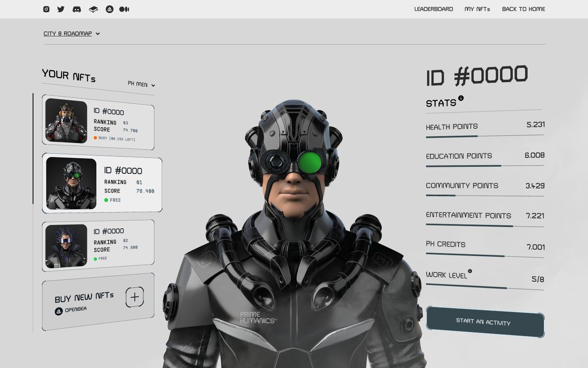Image resolution: width=588 pixels, height=368 pixels.
Task: Click the 'FREE' status on the rank 02 card
Action: [x=102, y=259]
